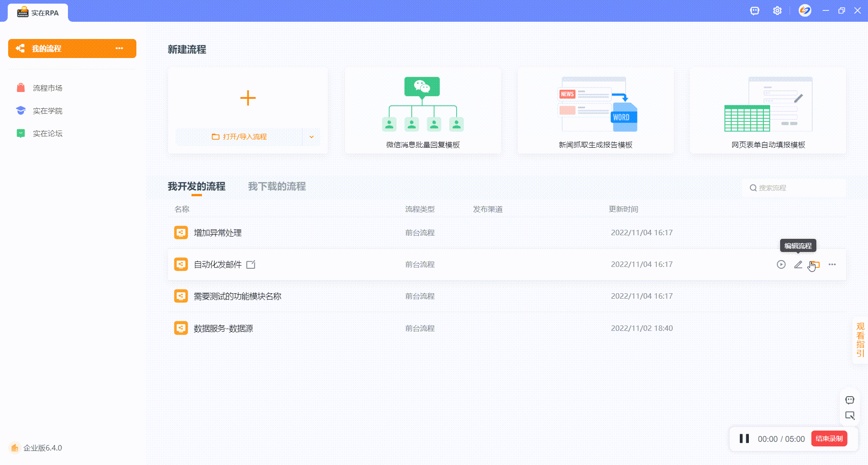Select the 我开发的流程 tab

[x=196, y=186]
